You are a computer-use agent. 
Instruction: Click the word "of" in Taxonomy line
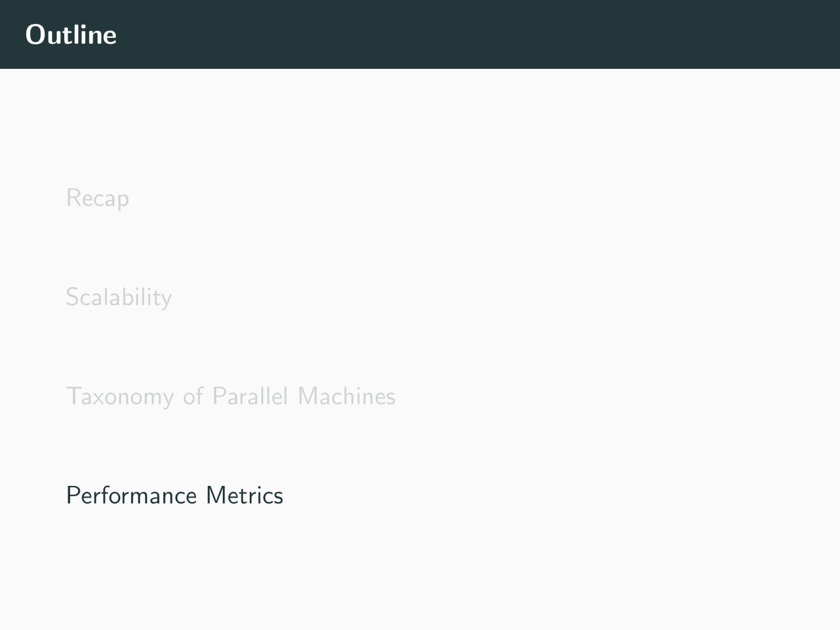192,397
